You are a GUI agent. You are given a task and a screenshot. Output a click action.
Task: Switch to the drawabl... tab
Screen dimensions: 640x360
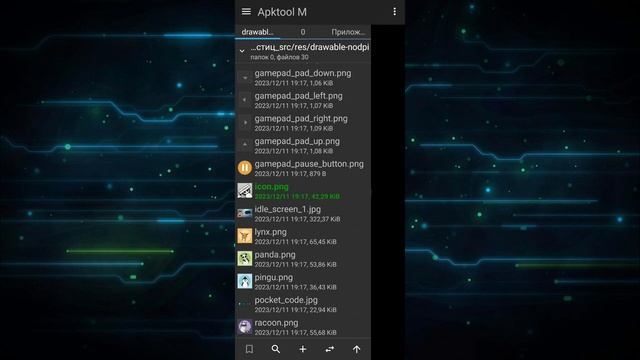coord(258,32)
